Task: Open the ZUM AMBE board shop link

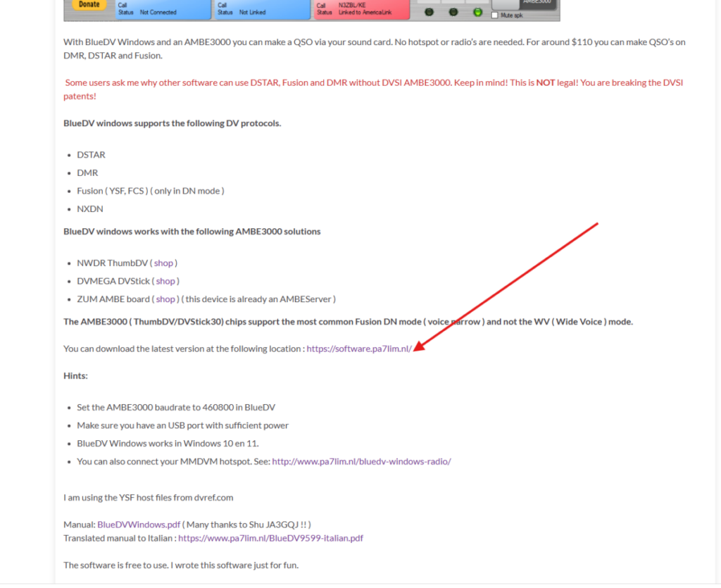Action: pos(165,299)
